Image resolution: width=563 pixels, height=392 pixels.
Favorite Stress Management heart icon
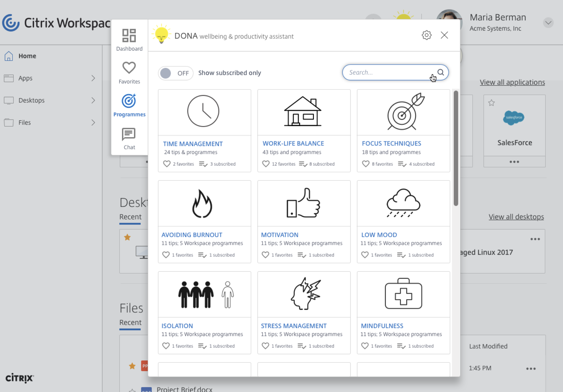[266, 346]
